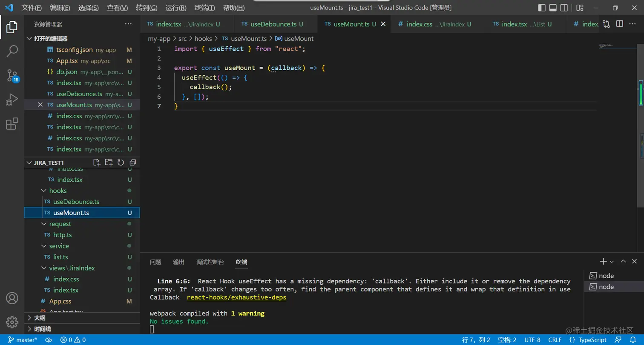Image resolution: width=644 pixels, height=345 pixels.
Task: Close useMount.ts from the open editors list
Action: 40,105
